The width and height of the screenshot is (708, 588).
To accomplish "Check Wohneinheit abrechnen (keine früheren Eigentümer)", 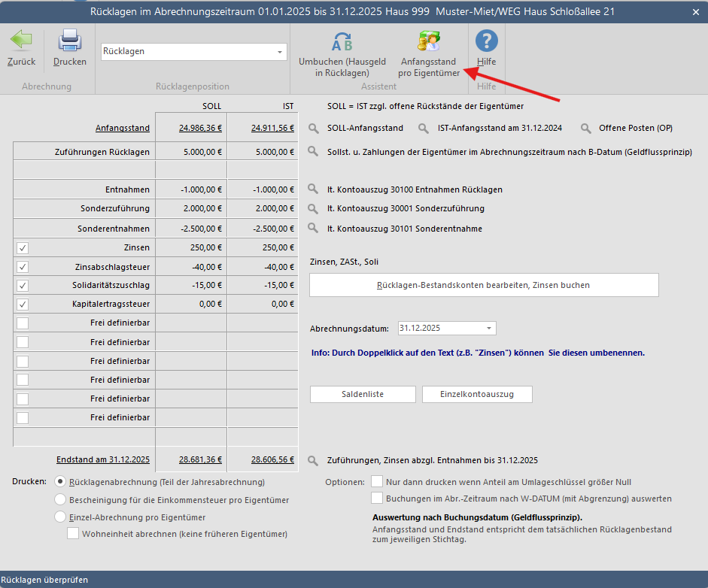I will (x=73, y=533).
